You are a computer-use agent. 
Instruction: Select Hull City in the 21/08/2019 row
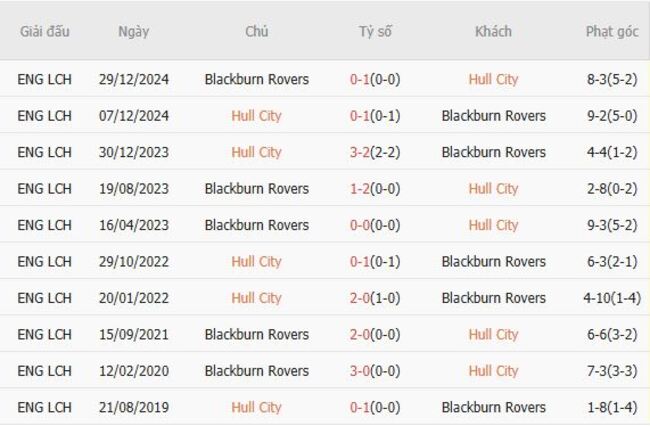click(256, 407)
